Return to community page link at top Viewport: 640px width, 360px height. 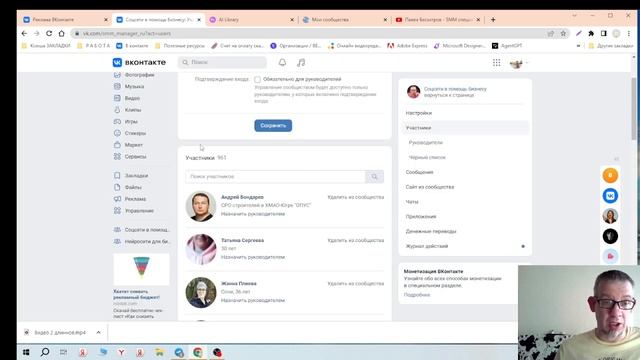tap(449, 95)
